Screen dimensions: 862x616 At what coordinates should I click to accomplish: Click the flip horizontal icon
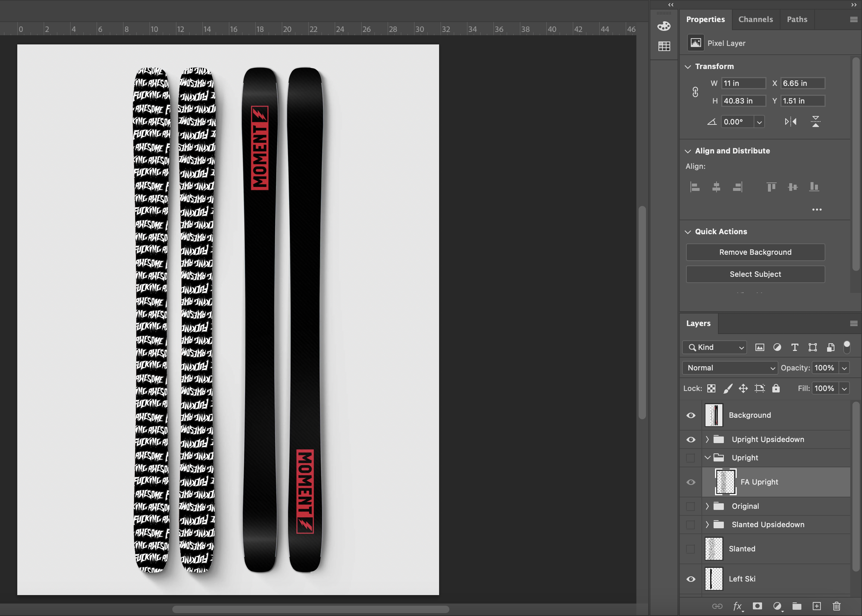(x=791, y=122)
